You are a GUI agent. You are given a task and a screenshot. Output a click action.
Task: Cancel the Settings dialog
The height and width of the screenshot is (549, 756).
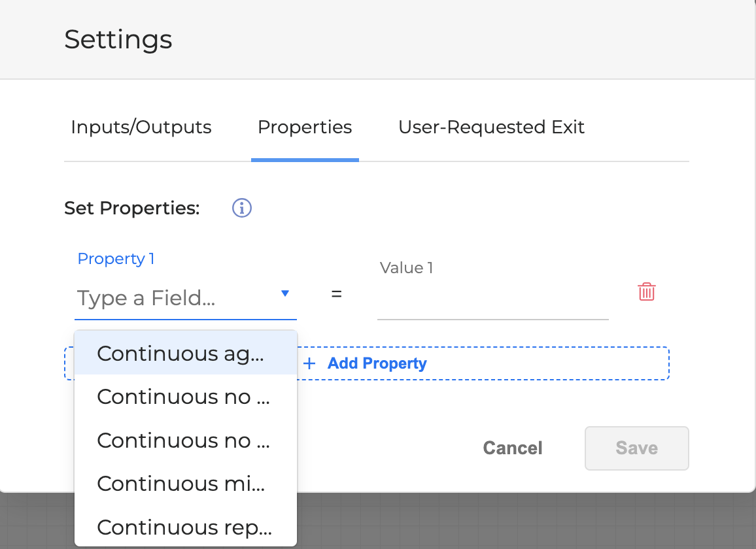pos(513,448)
